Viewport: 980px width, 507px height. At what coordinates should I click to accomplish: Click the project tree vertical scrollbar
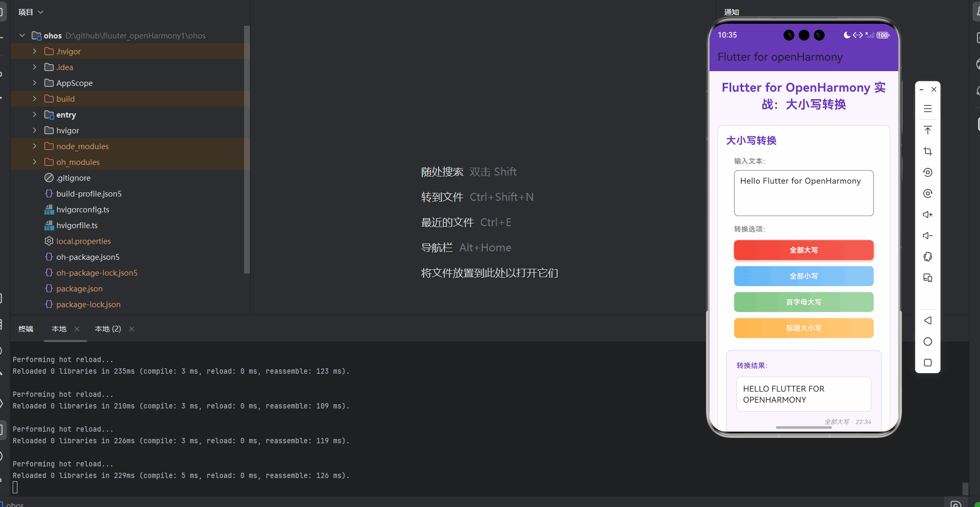pos(247,150)
